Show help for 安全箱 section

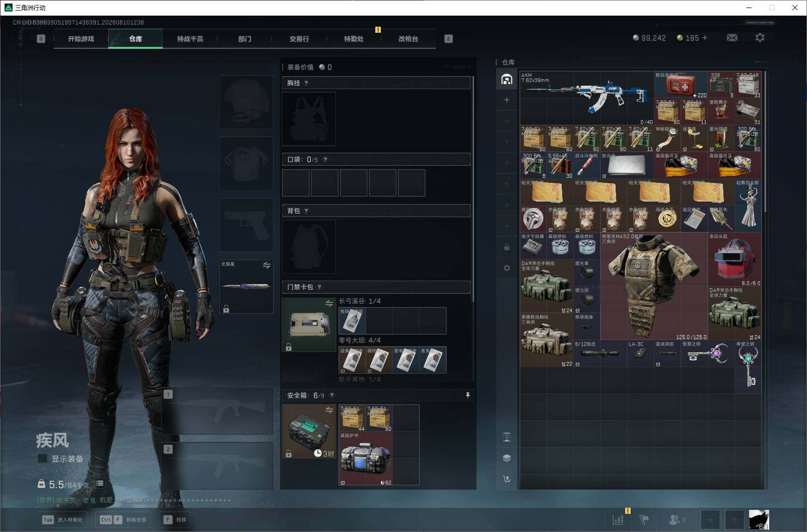[x=331, y=395]
